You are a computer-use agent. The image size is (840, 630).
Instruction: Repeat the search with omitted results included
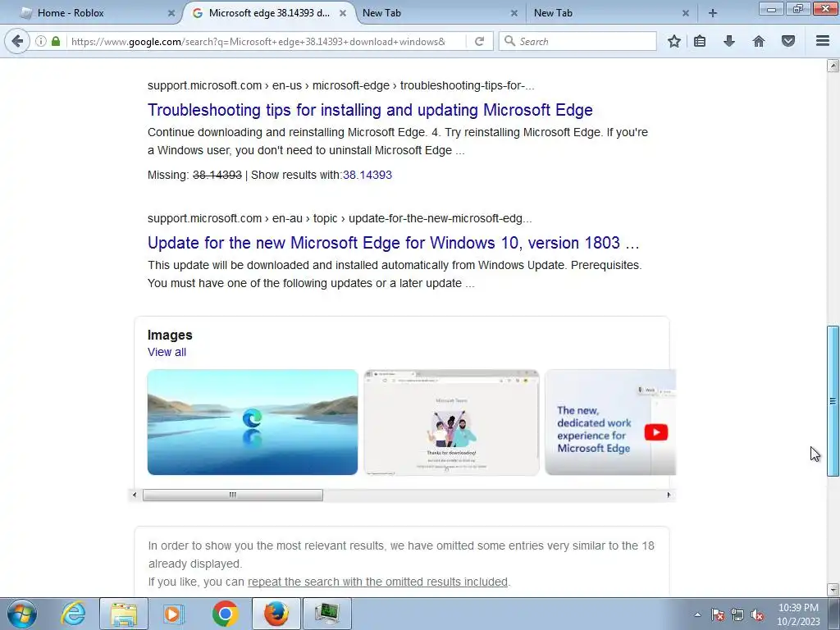(x=377, y=582)
